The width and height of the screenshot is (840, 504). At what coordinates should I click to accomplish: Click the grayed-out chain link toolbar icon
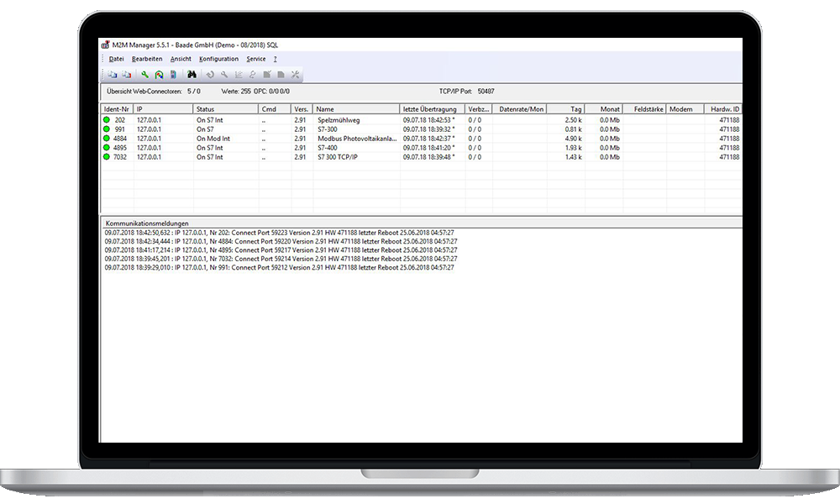click(x=252, y=75)
